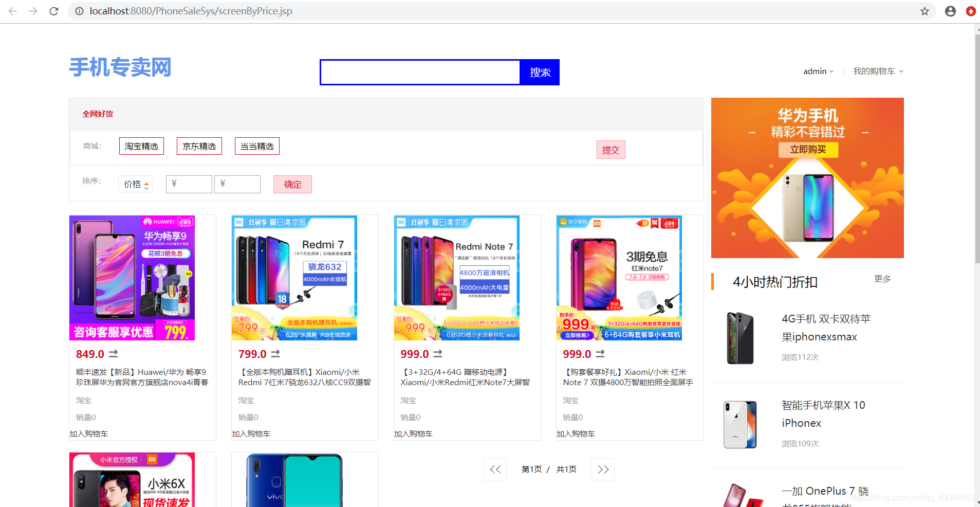Open 3+32G/4+64G 赠移动电源 product title
The height and width of the screenshot is (507, 980).
coord(465,377)
